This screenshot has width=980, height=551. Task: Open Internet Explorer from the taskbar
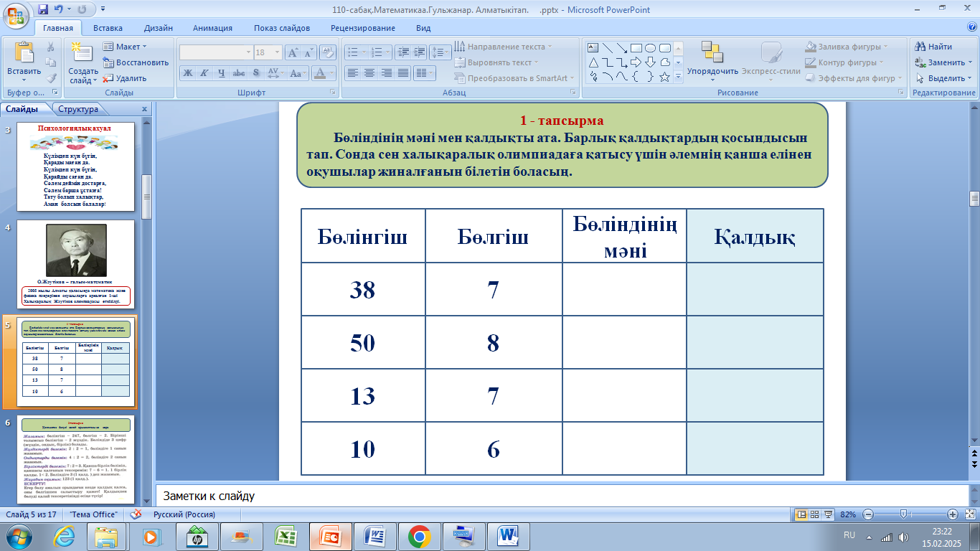click(x=64, y=536)
